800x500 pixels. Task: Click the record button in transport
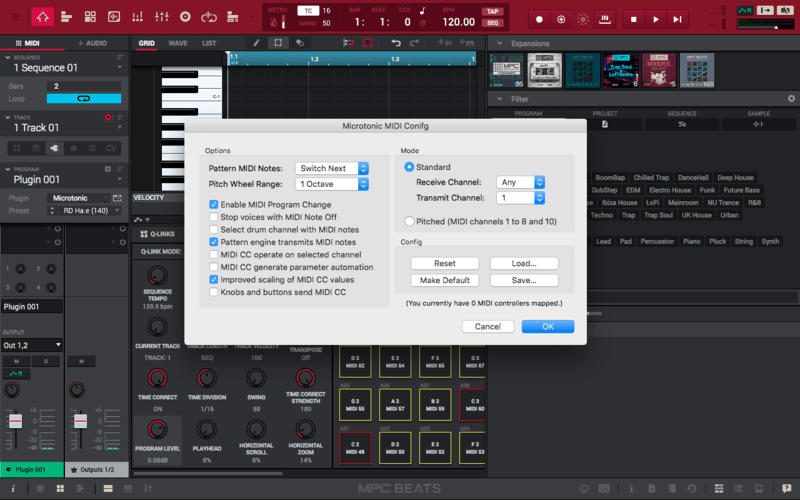pos(539,19)
